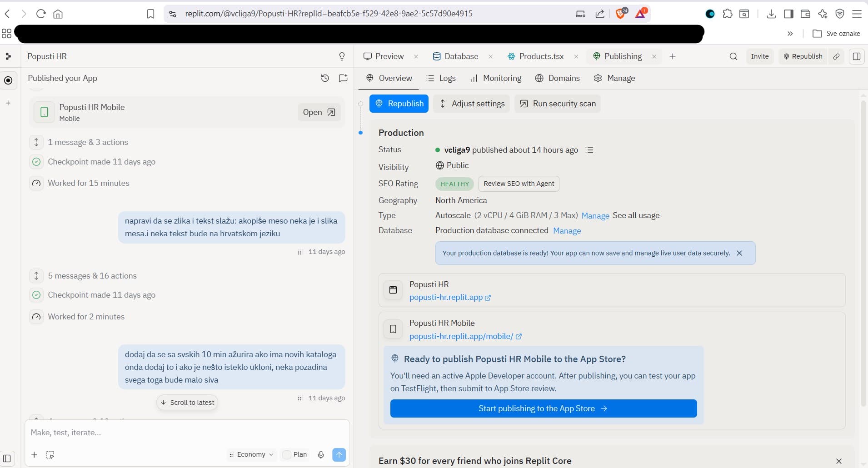Open the browser extensions puzzle icon
This screenshot has width=868, height=468.
click(x=728, y=14)
